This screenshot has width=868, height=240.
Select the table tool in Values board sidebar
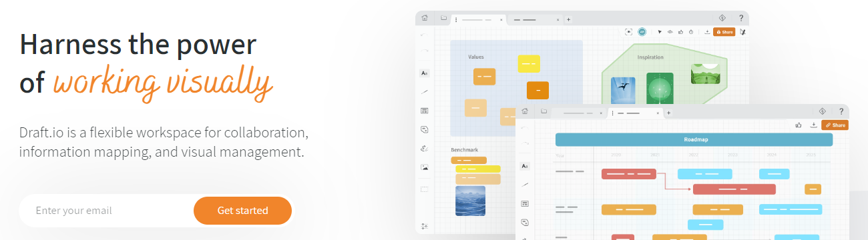[x=424, y=111]
